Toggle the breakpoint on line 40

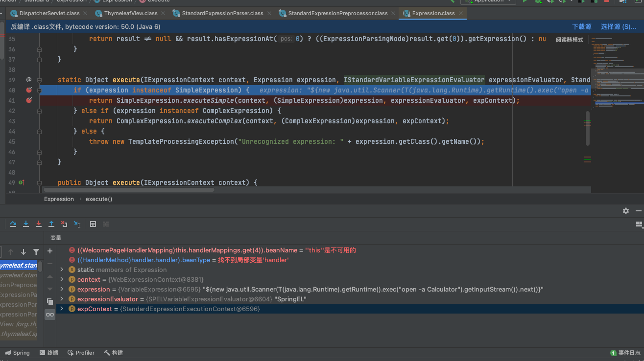coord(29,90)
